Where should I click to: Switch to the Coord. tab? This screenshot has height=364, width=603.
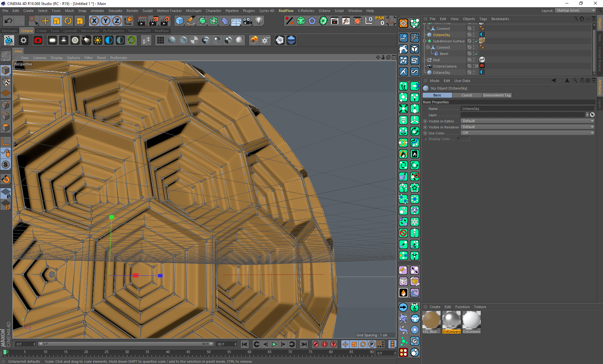pyautogui.click(x=467, y=95)
